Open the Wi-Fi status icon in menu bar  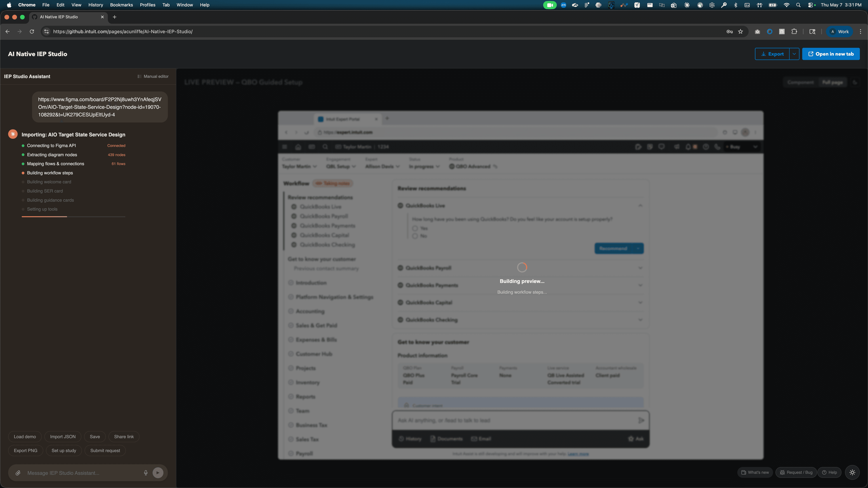(786, 5)
